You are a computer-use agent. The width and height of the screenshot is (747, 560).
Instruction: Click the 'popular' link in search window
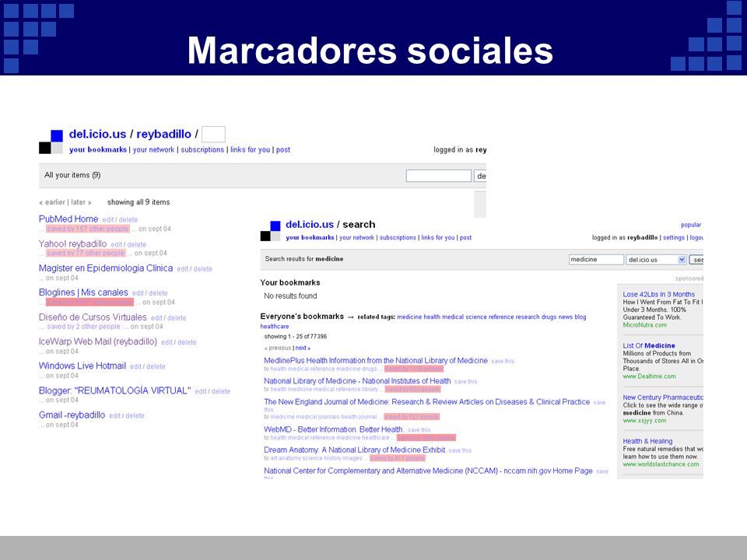(691, 225)
